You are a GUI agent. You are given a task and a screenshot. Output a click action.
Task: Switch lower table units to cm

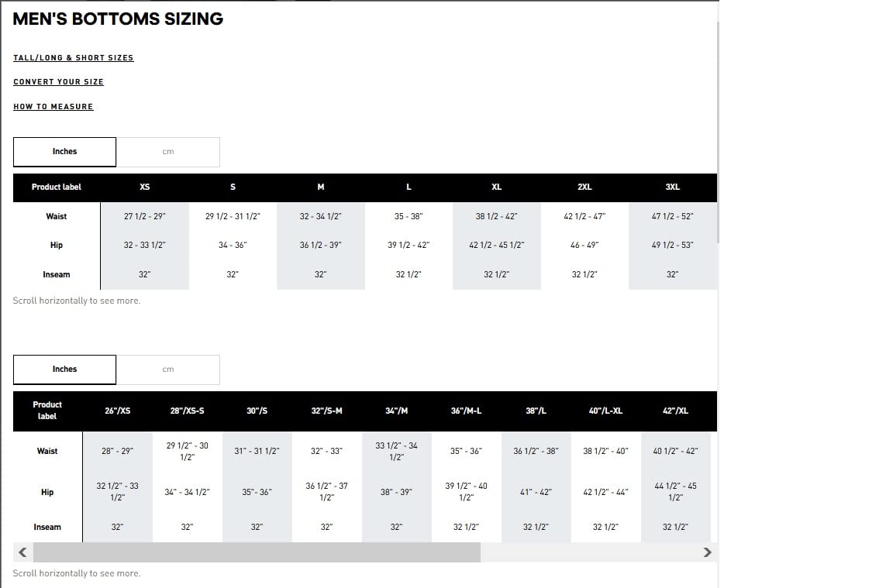168,370
